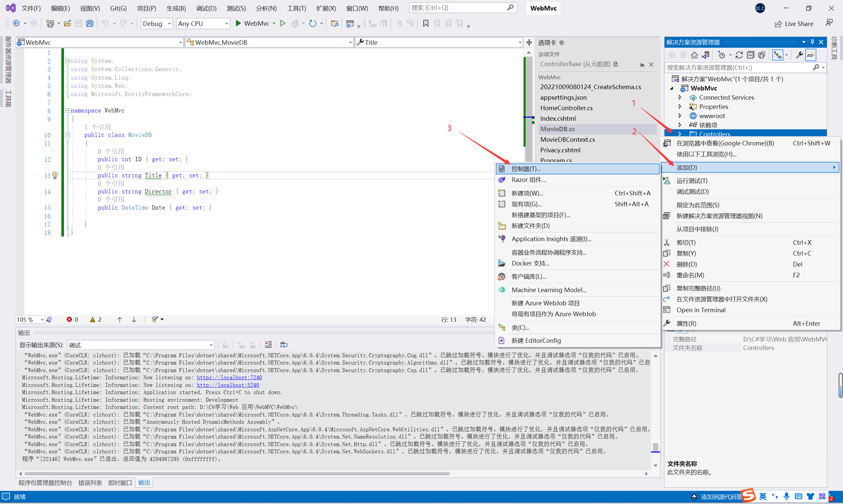
Task: Click the Save All toolbar icon
Action: click(x=90, y=23)
